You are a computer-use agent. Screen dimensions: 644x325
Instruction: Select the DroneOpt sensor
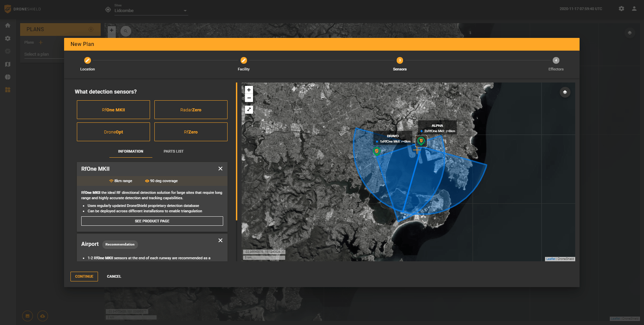[x=113, y=132]
